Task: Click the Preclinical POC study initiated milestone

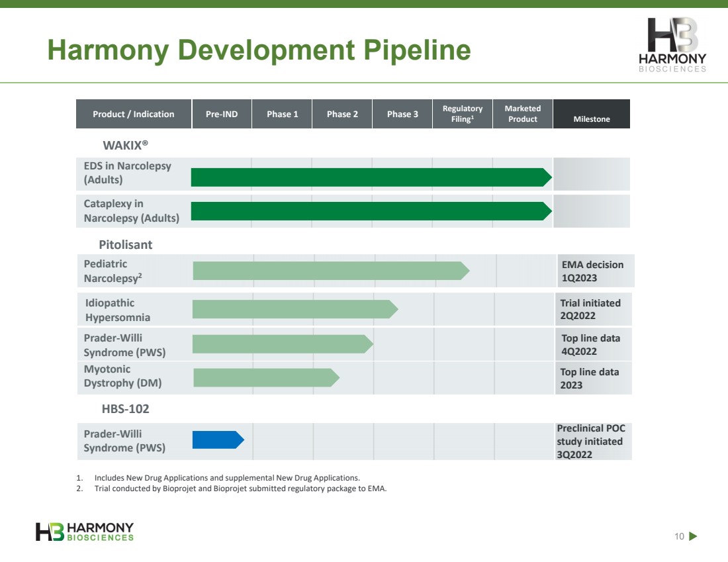Action: pyautogui.click(x=591, y=442)
